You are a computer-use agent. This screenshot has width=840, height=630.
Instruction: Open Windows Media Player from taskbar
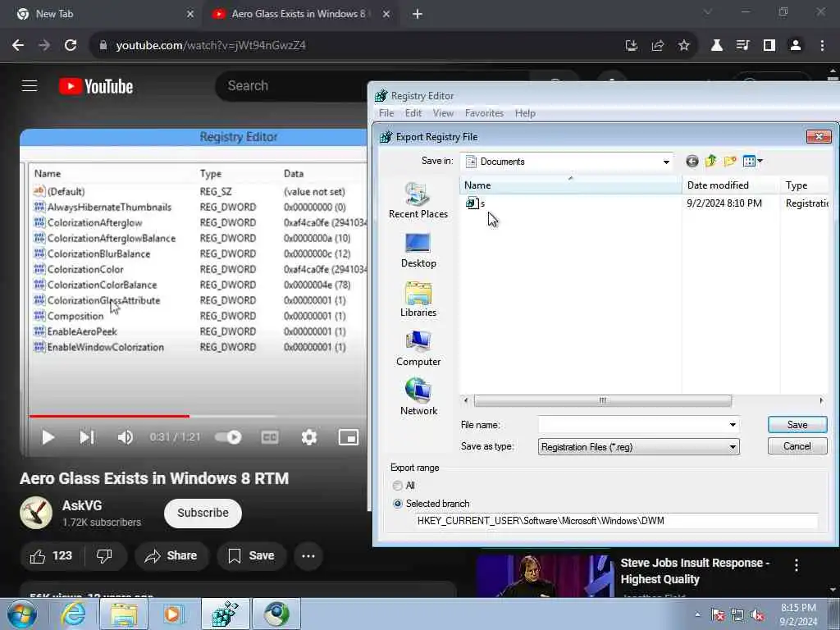(173, 614)
